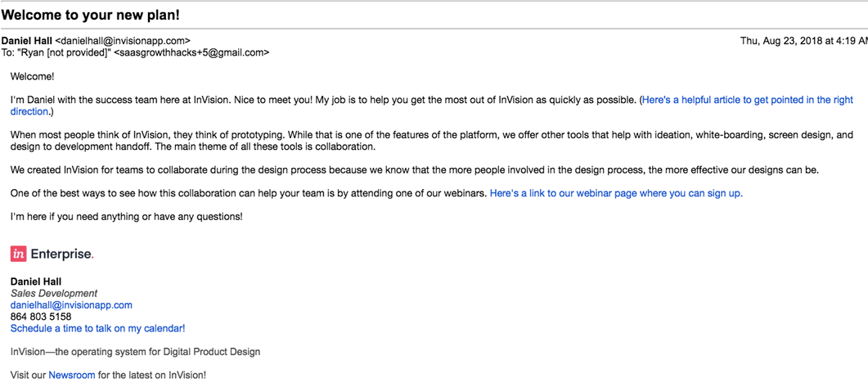This screenshot has width=868, height=392.
Task: Visit the Newsroom link
Action: [72, 375]
